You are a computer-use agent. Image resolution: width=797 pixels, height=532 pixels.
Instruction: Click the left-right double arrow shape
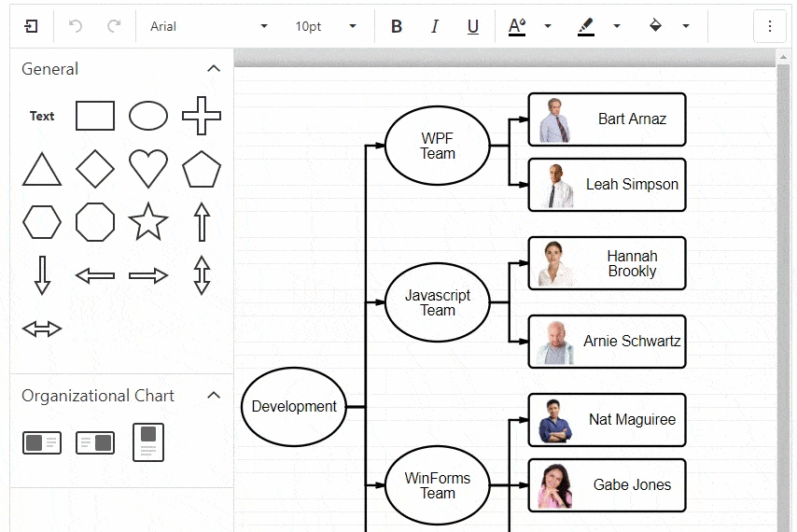(x=42, y=329)
